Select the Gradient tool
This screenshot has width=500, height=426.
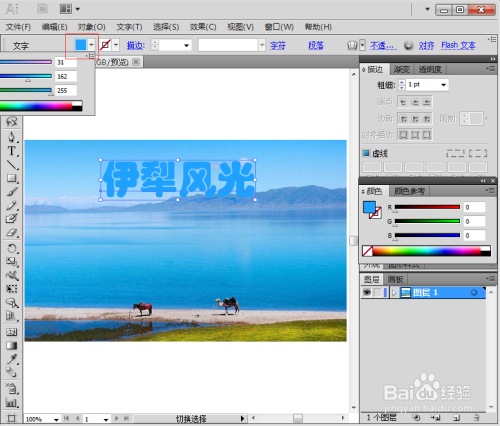(12, 345)
